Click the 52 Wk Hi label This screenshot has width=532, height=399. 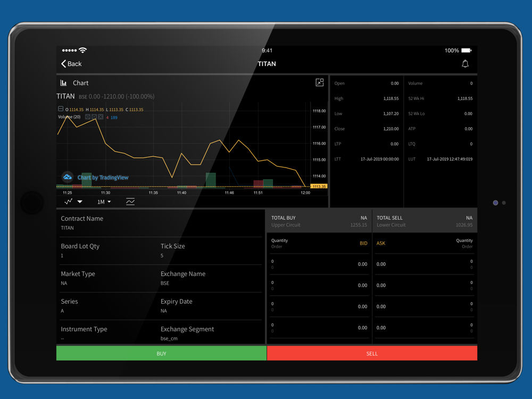(416, 98)
